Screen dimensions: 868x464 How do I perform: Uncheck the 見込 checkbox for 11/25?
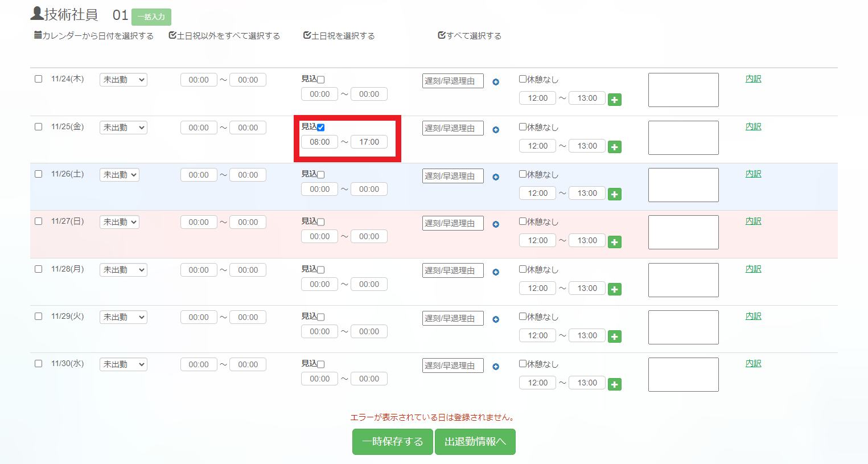[321, 128]
